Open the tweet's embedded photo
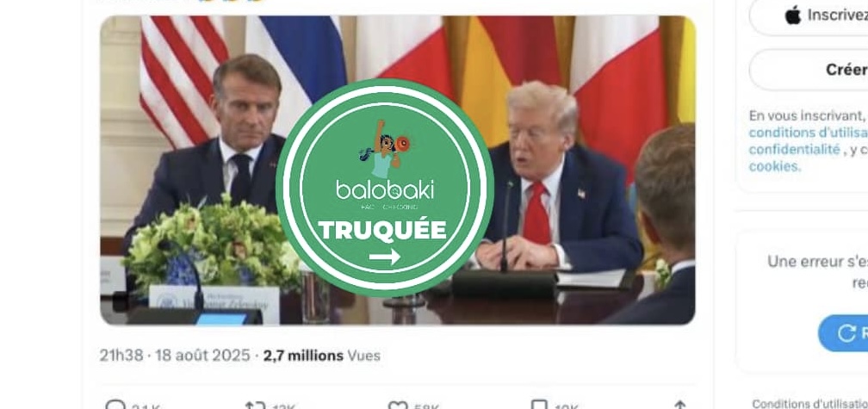 [x=398, y=170]
